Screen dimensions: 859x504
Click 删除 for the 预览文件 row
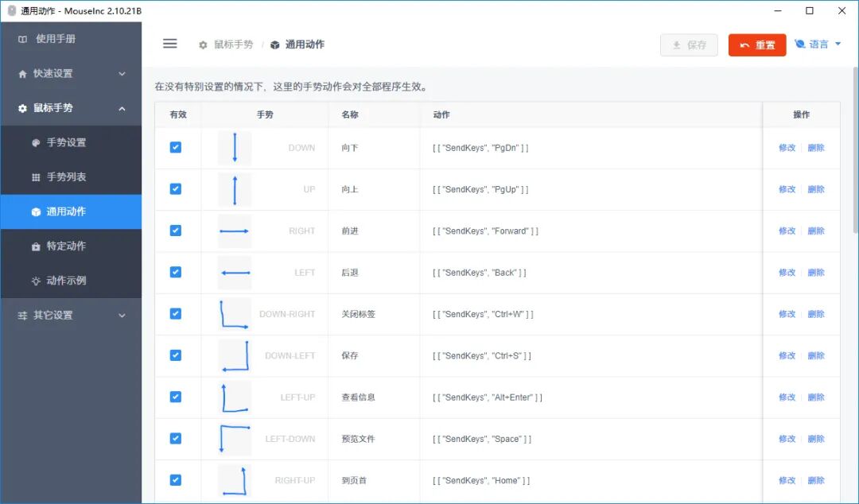[816, 440]
